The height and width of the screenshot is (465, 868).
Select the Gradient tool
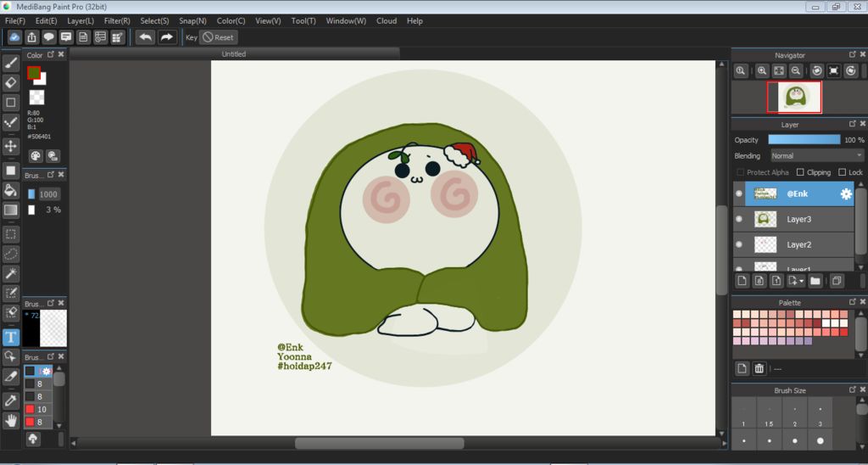(10, 210)
